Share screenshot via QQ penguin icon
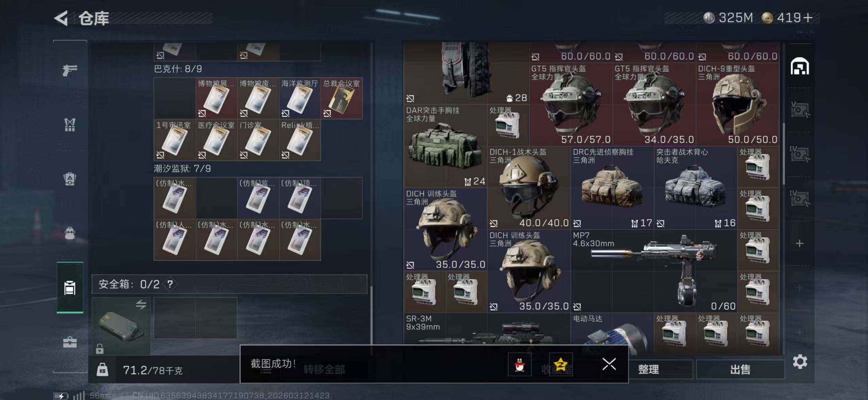Screen dimensions: 868x400 click(520, 364)
